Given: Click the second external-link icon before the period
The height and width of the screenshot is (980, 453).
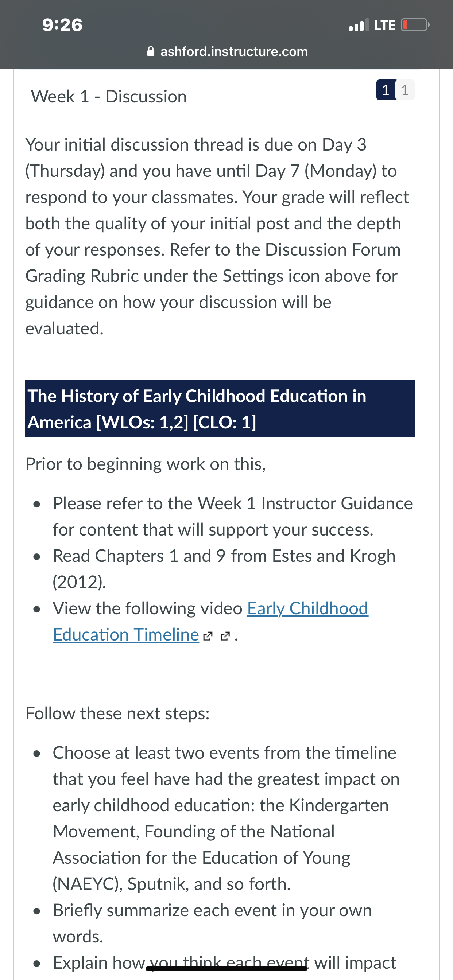Looking at the screenshot, I should tap(225, 636).
